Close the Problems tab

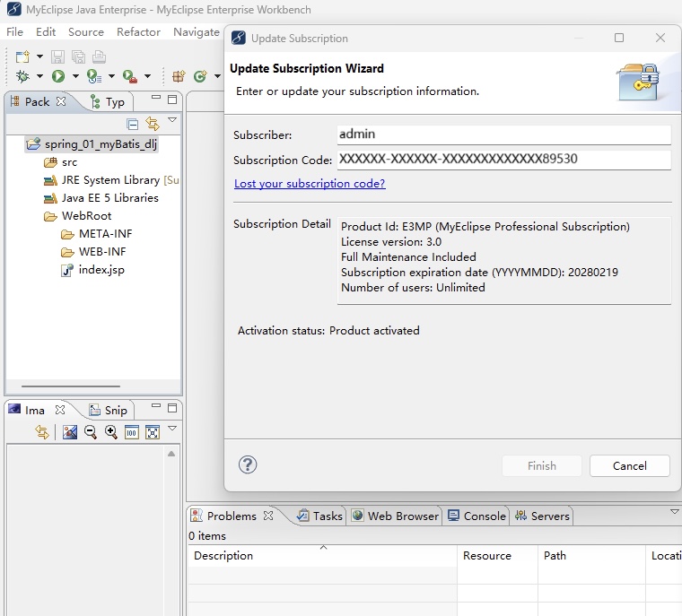269,516
